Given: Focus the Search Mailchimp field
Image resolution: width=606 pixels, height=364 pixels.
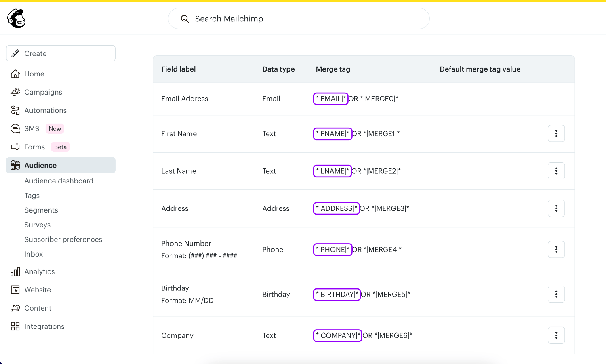Looking at the screenshot, I should tap(299, 19).
